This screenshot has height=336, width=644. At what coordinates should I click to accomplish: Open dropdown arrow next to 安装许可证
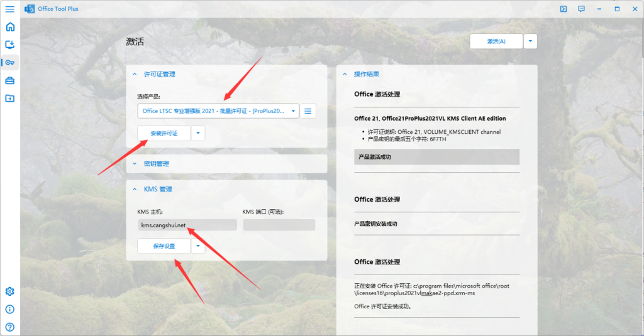pyautogui.click(x=198, y=133)
